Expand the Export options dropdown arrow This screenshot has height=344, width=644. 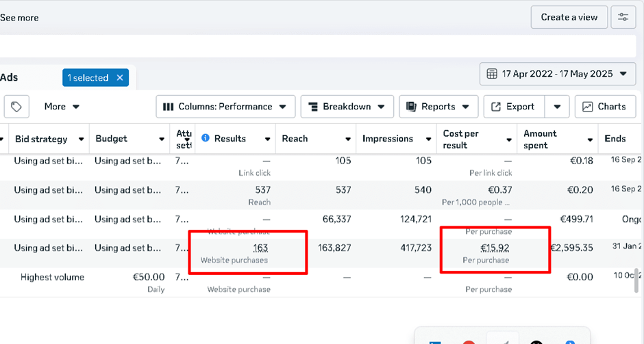click(557, 107)
